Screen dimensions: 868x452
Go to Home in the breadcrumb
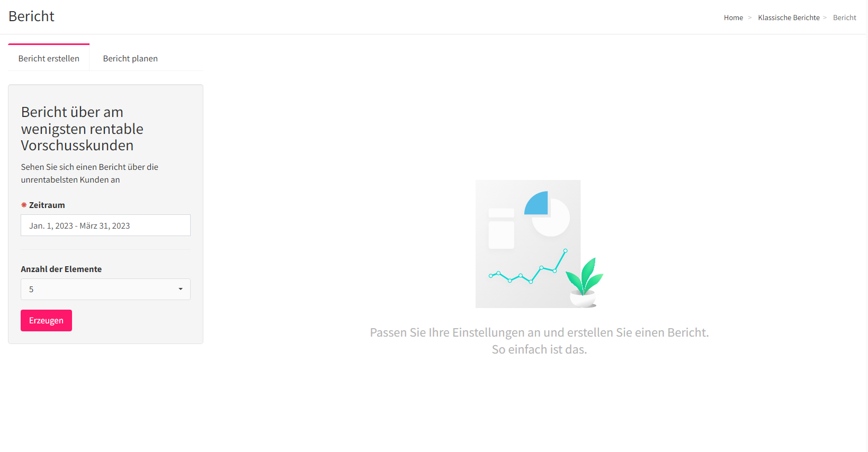pos(733,17)
